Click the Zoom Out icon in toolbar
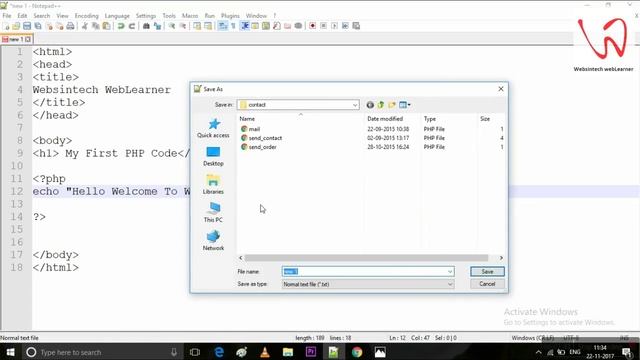 click(183, 26)
